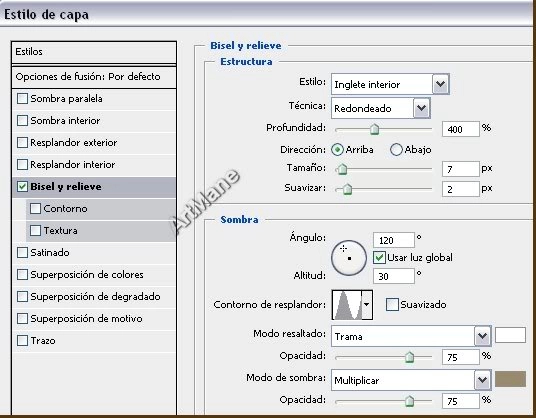The height and width of the screenshot is (418, 536).
Task: Open the Técnica dropdown showing Redondeado
Action: tap(380, 108)
